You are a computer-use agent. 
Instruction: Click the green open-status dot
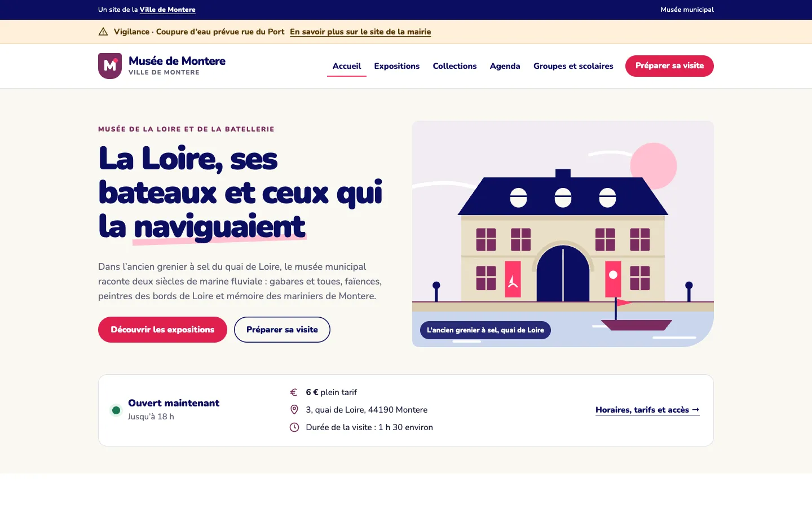tap(116, 410)
